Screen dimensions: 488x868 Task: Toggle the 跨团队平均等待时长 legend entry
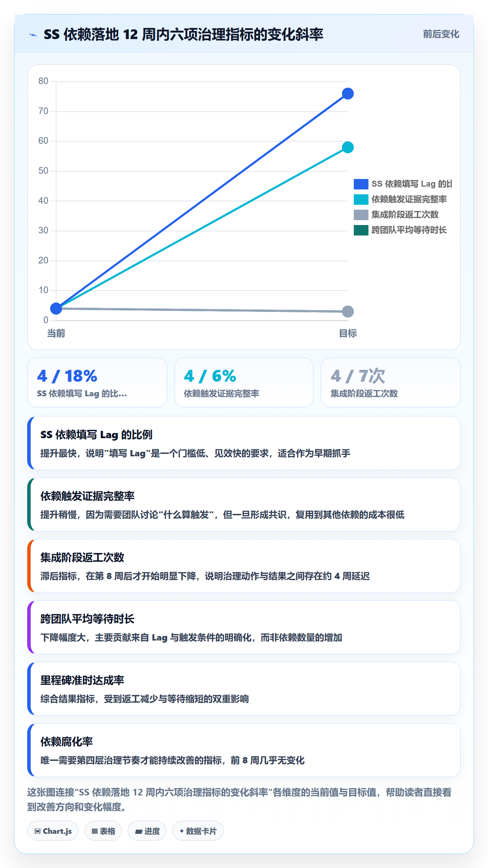[400, 230]
